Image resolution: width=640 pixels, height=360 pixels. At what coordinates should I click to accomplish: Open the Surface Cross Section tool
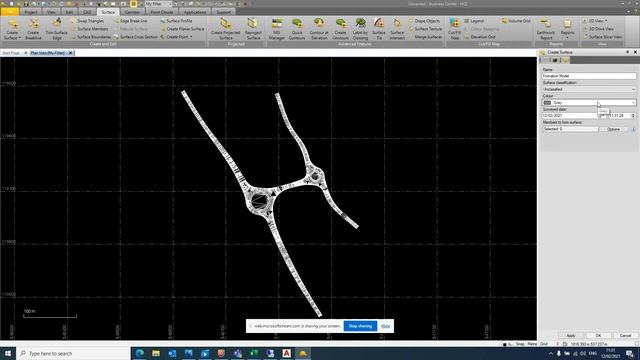pyautogui.click(x=136, y=37)
